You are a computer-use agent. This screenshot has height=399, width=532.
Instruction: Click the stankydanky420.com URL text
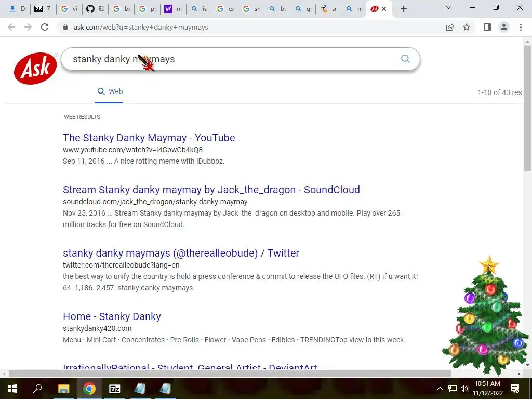pyautogui.click(x=97, y=328)
